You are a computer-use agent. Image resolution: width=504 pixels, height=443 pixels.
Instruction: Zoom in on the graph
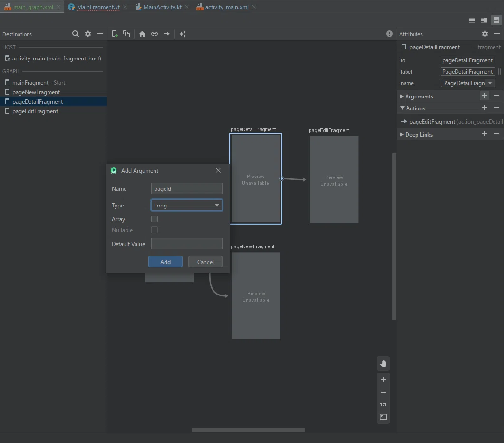[x=383, y=380]
